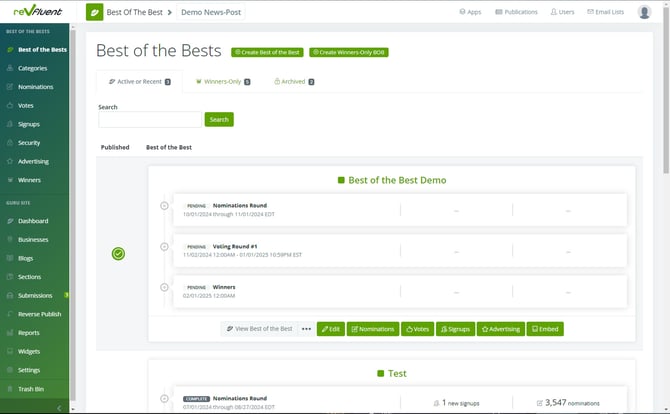Expand the Voting Round #1 row
The image size is (670, 414).
coord(164,247)
